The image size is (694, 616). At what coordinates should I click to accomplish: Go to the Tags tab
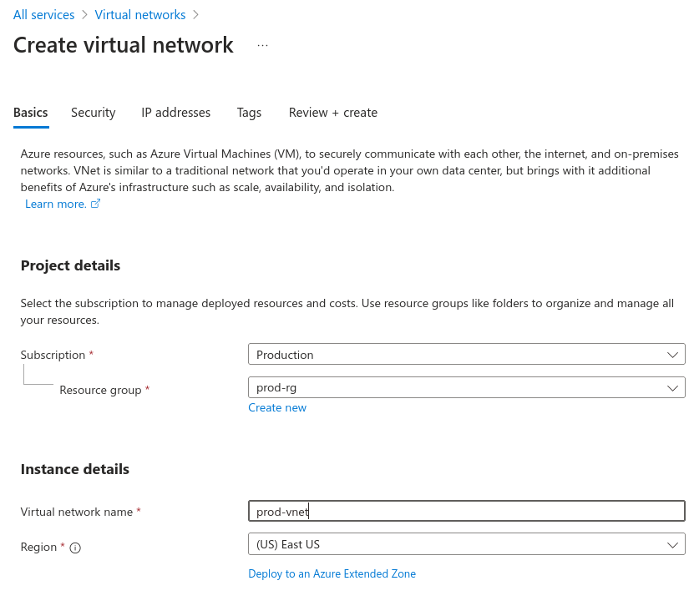point(249,113)
